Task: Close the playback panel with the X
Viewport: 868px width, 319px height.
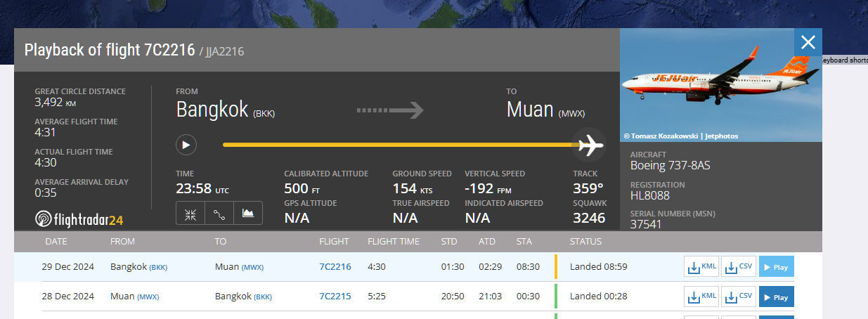Action: (x=808, y=42)
